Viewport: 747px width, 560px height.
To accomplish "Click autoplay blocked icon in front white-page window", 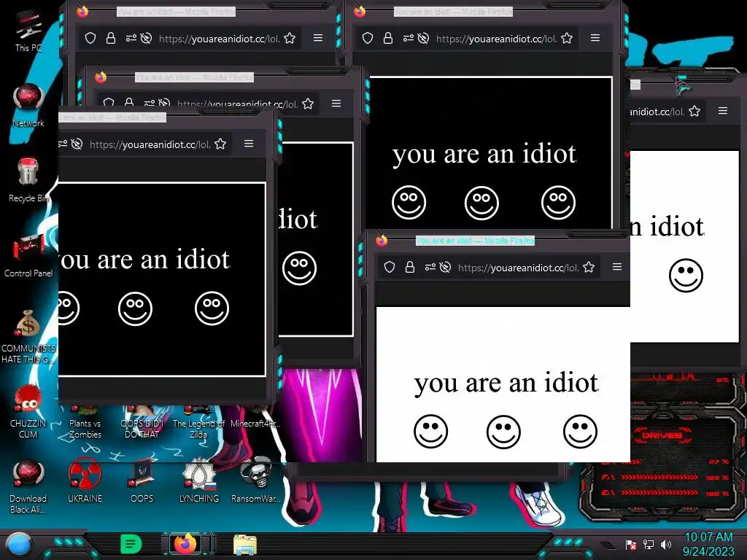I will click(x=446, y=267).
